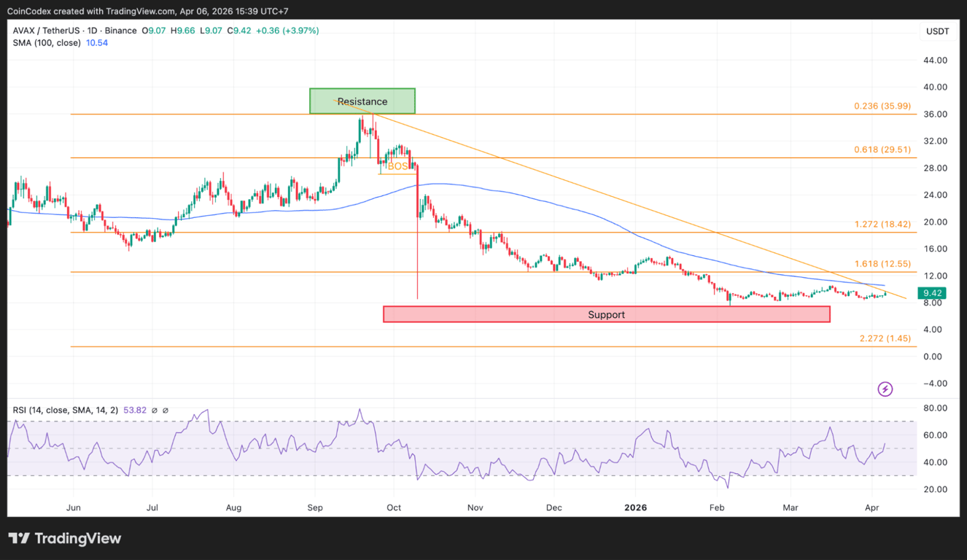
Task: Click the BOS label on the chart
Action: (397, 166)
